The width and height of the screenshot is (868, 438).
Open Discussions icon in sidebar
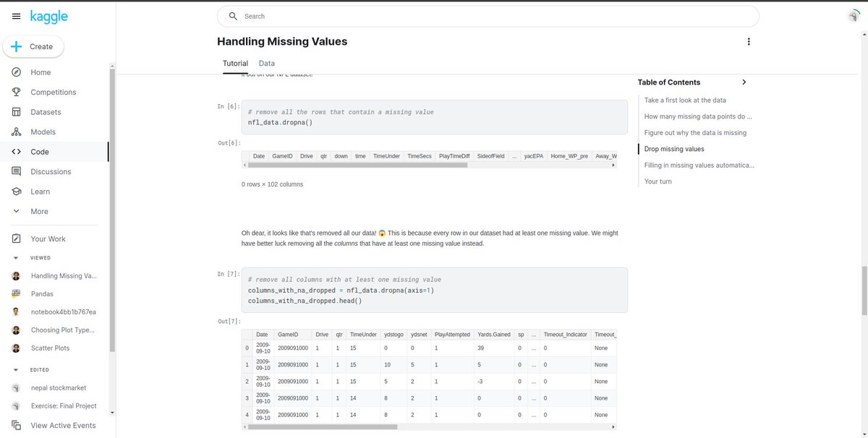pos(16,171)
